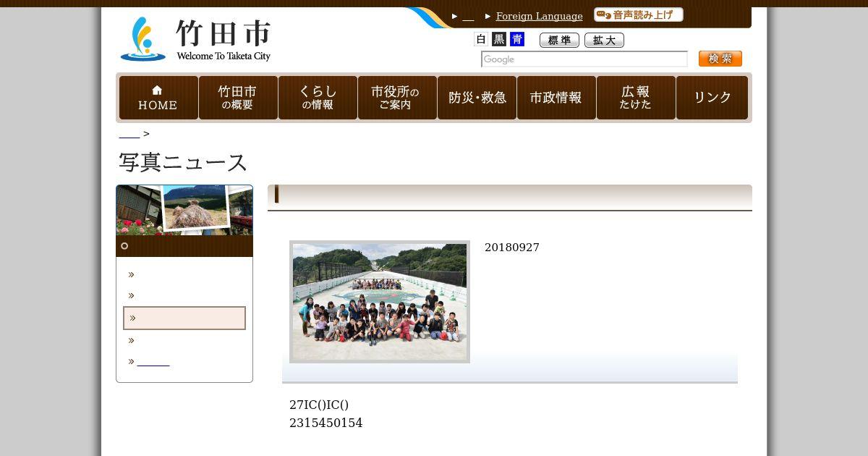Viewport: 868px width, 456px height.
Task: Click the second sidebar arrow item
Action: (132, 295)
